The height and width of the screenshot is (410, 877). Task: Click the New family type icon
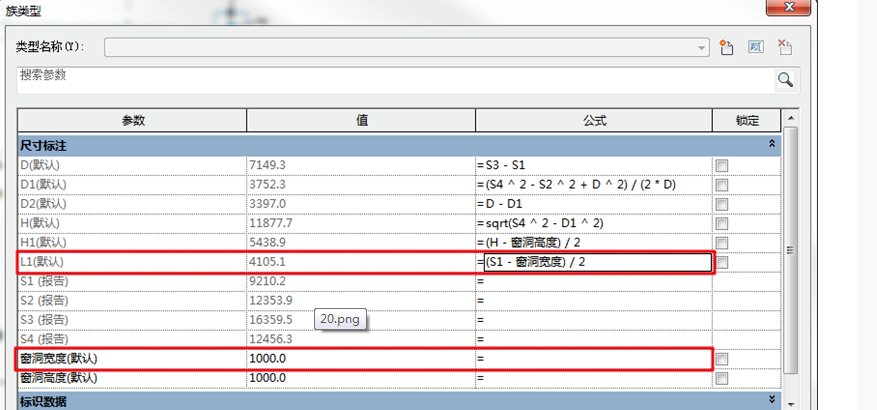[x=726, y=48]
